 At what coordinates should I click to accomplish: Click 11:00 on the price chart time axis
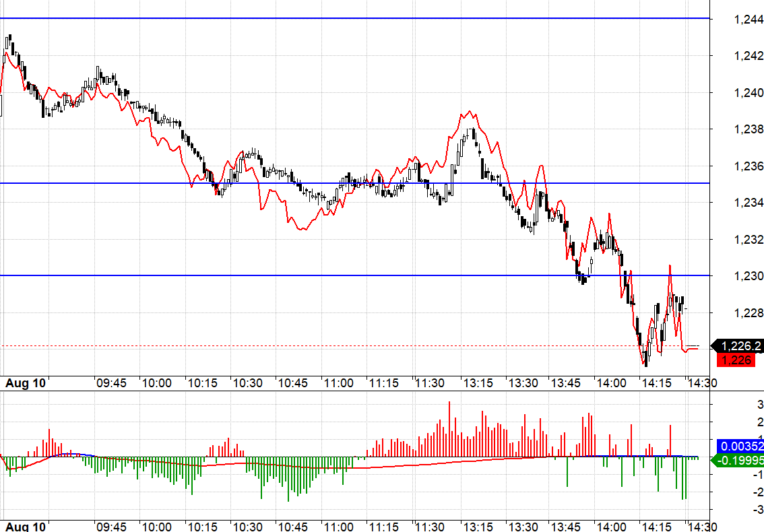coord(338,383)
